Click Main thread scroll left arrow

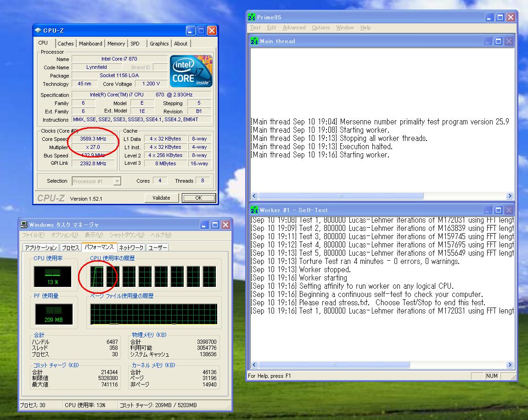click(254, 196)
